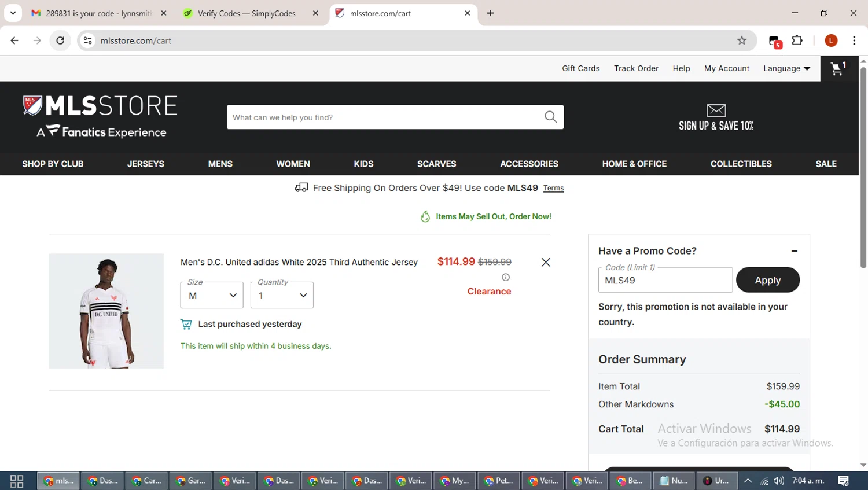
Task: Open the jersey product title link
Action: pyautogui.click(x=299, y=262)
